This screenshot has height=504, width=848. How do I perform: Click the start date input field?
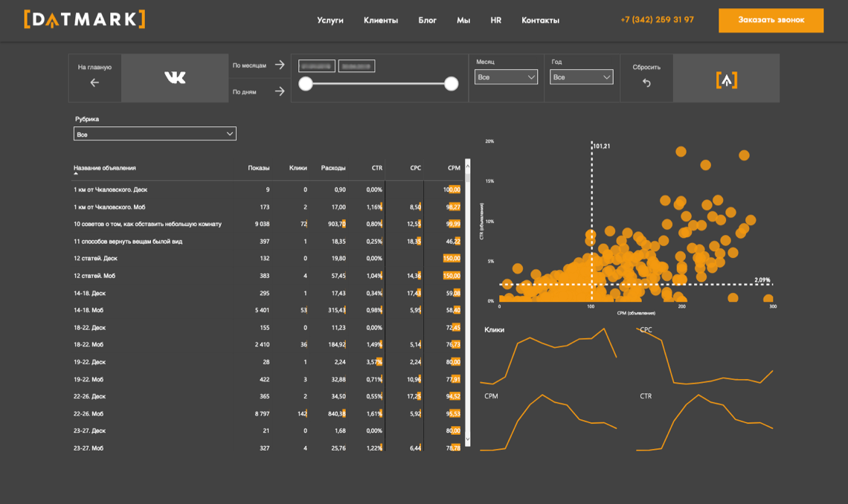point(317,66)
